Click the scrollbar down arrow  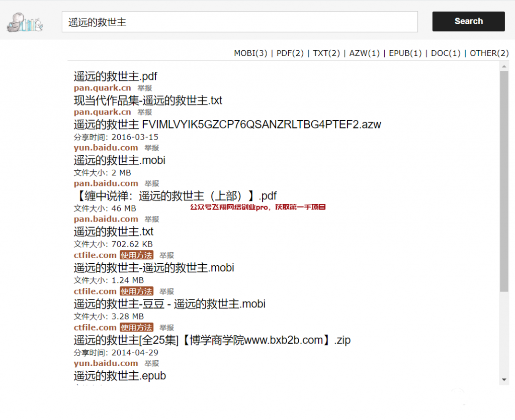[x=504, y=379]
